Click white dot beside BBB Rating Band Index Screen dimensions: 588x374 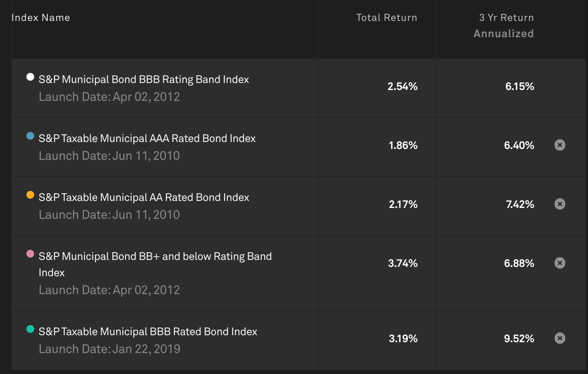(30, 77)
